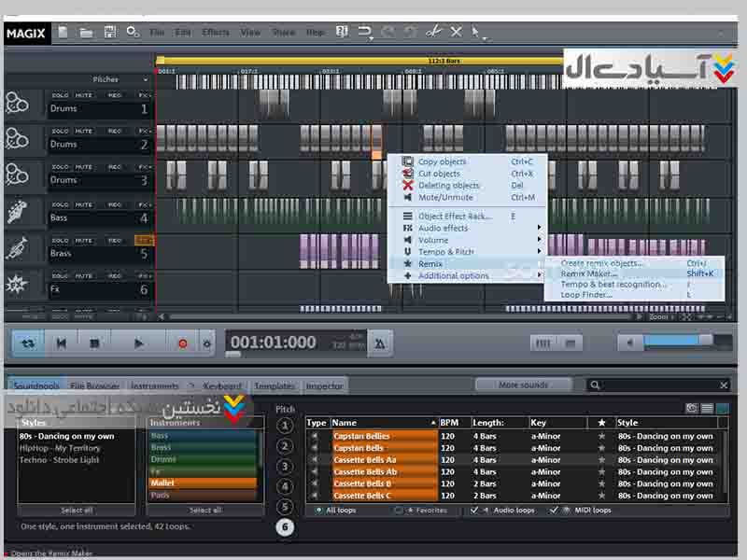747x560 pixels.
Task: Click the Brass track trumpet icon
Action: [x=18, y=247]
